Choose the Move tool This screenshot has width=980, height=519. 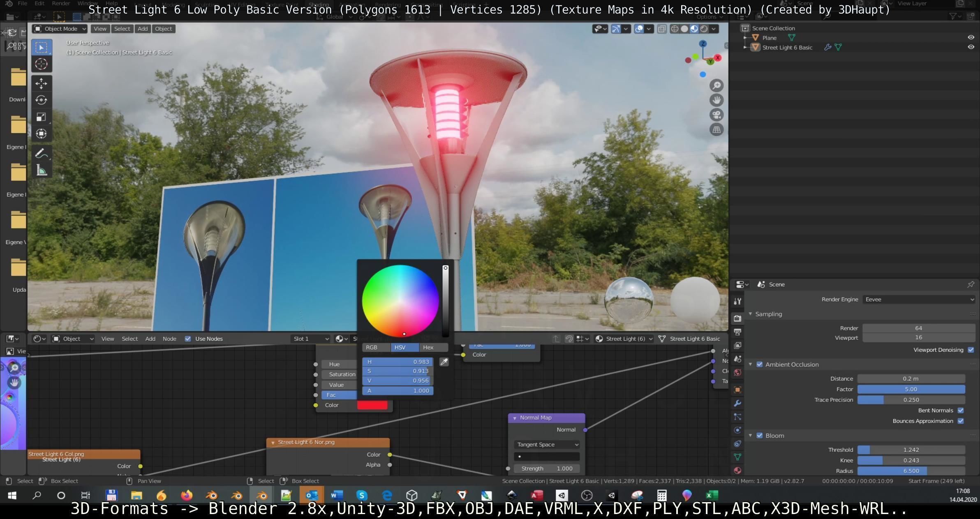[x=41, y=83]
